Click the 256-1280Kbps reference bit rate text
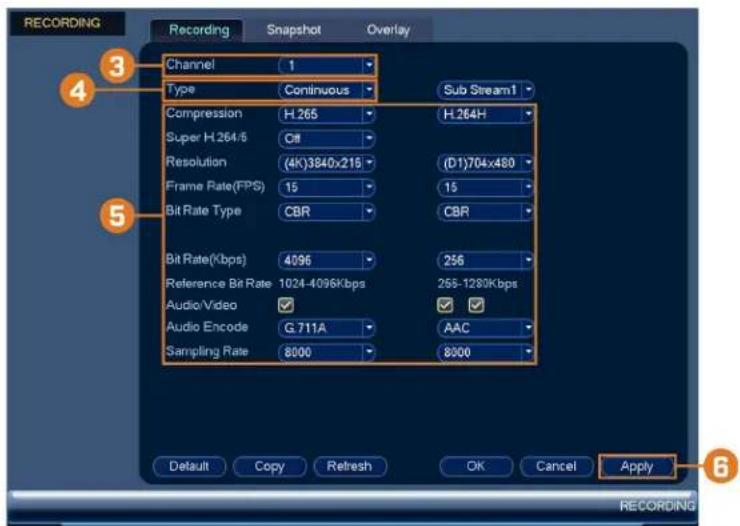Image resolution: width=740 pixels, height=526 pixels. pos(478,284)
